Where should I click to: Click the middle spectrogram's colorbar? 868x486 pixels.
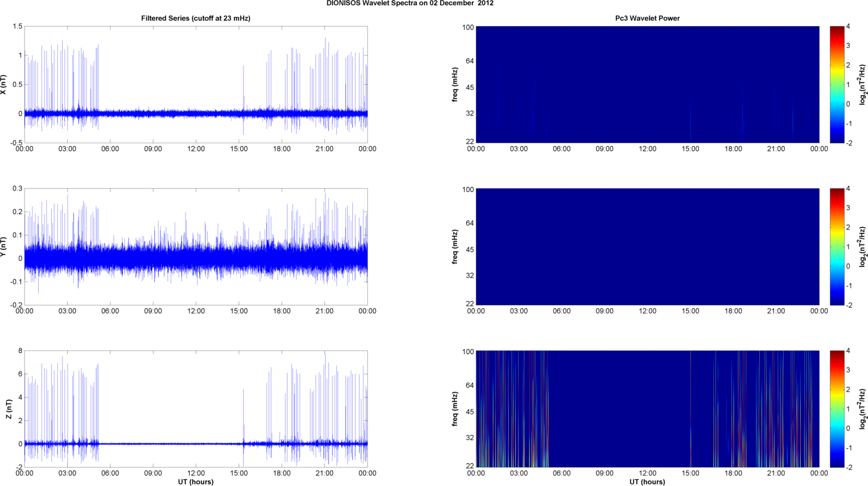pos(837,246)
